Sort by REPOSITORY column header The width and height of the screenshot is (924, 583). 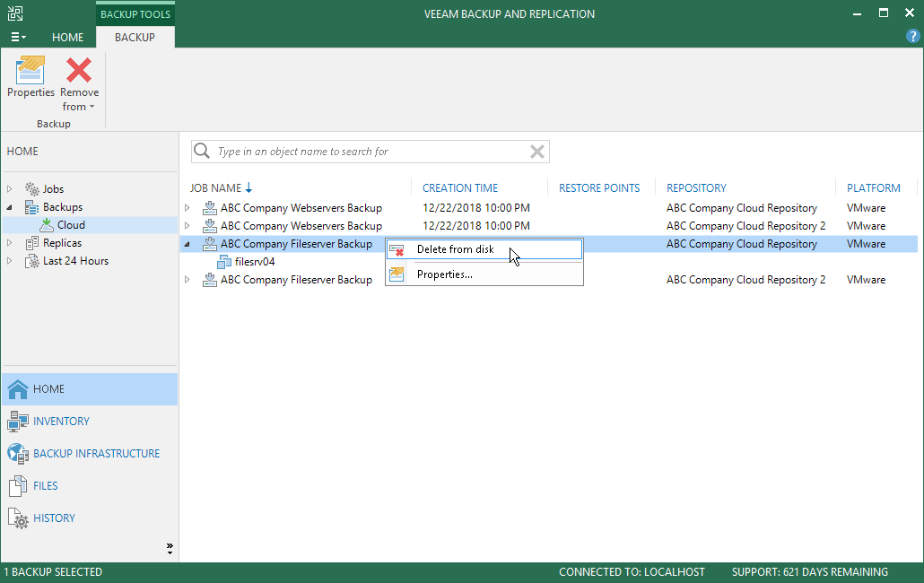click(696, 187)
